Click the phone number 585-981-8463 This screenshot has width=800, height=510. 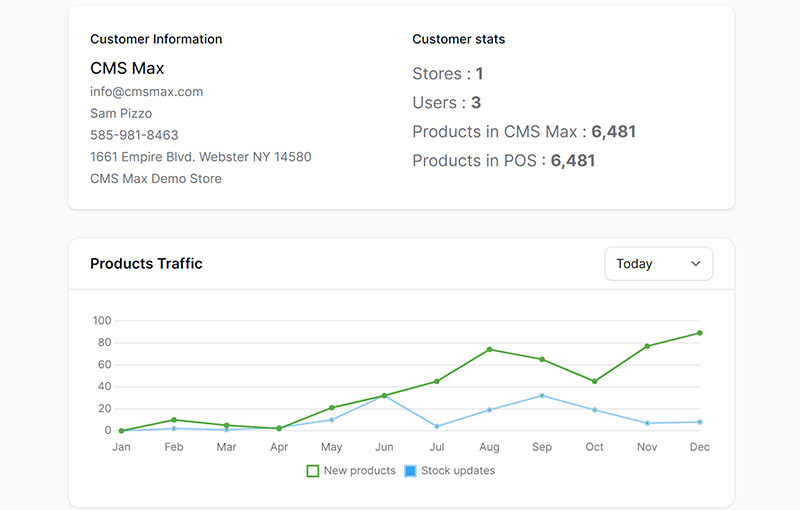(x=134, y=135)
